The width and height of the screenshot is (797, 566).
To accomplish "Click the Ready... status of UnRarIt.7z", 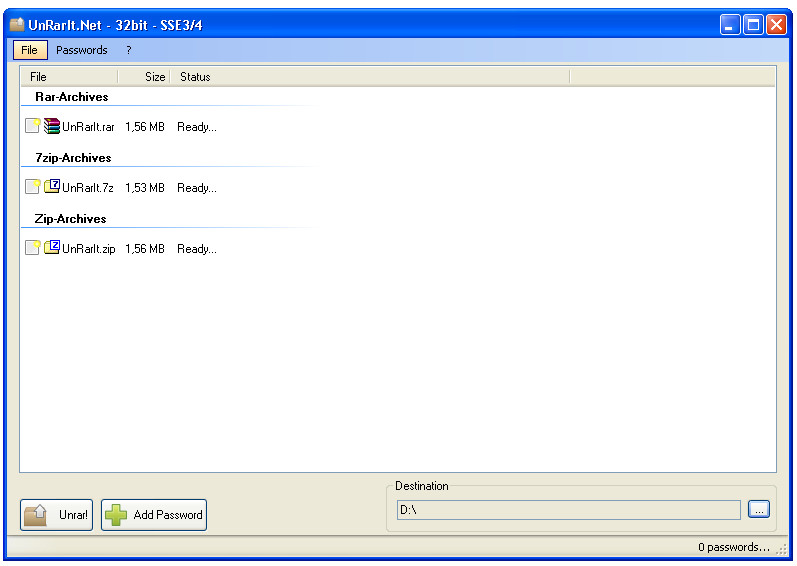I will (197, 187).
